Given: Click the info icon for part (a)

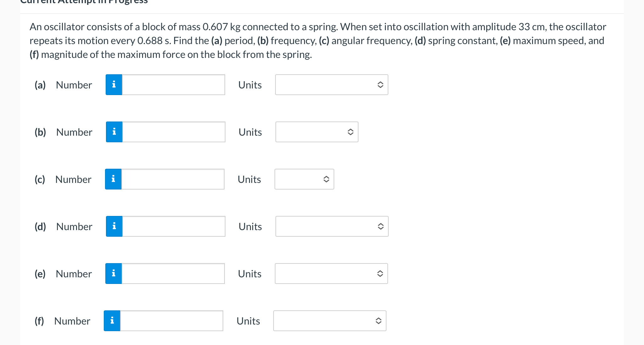Looking at the screenshot, I should (114, 85).
